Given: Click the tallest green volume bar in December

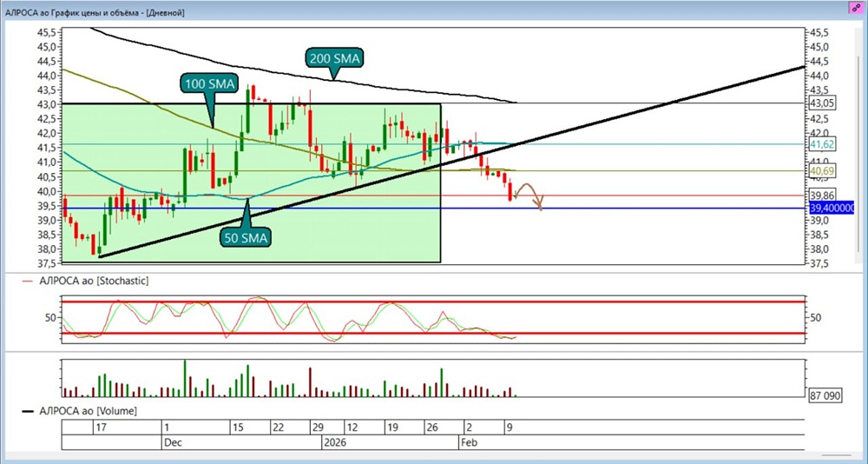Looking at the screenshot, I should point(185,378).
